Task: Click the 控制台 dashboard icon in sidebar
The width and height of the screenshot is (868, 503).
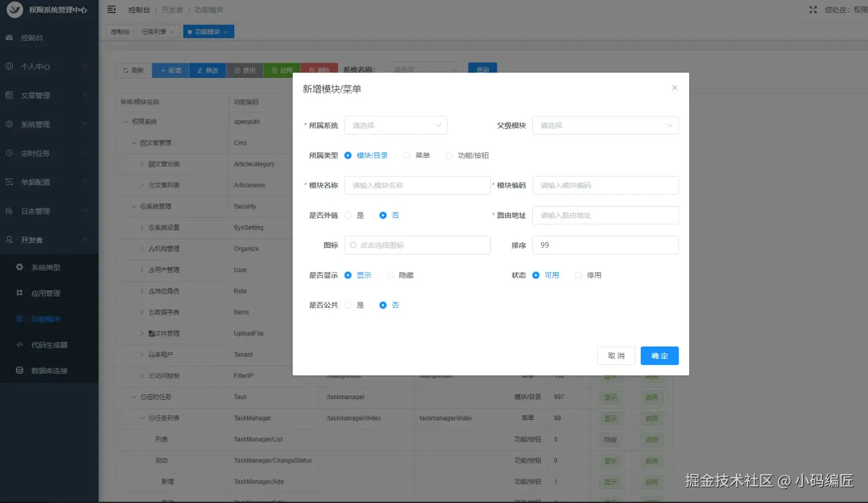Action: (9, 37)
